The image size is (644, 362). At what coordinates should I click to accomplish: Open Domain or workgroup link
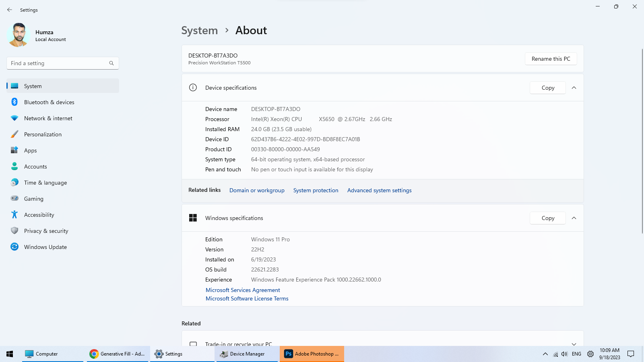pyautogui.click(x=257, y=190)
